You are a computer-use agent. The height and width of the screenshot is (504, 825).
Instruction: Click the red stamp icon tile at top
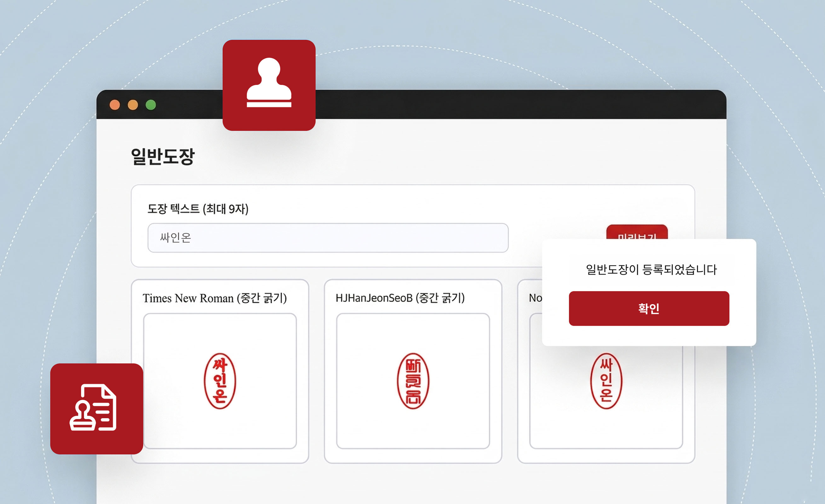coord(269,85)
